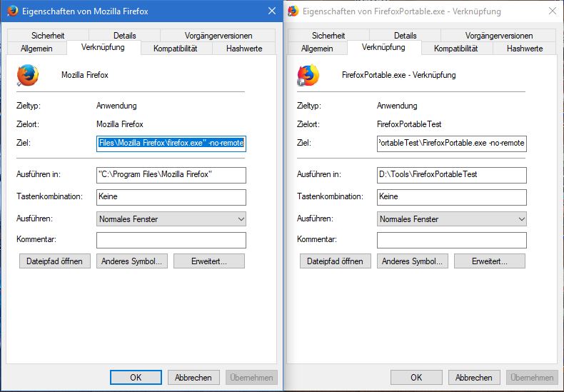
Task: Close the Mozilla Firefox properties window
Action: point(272,11)
